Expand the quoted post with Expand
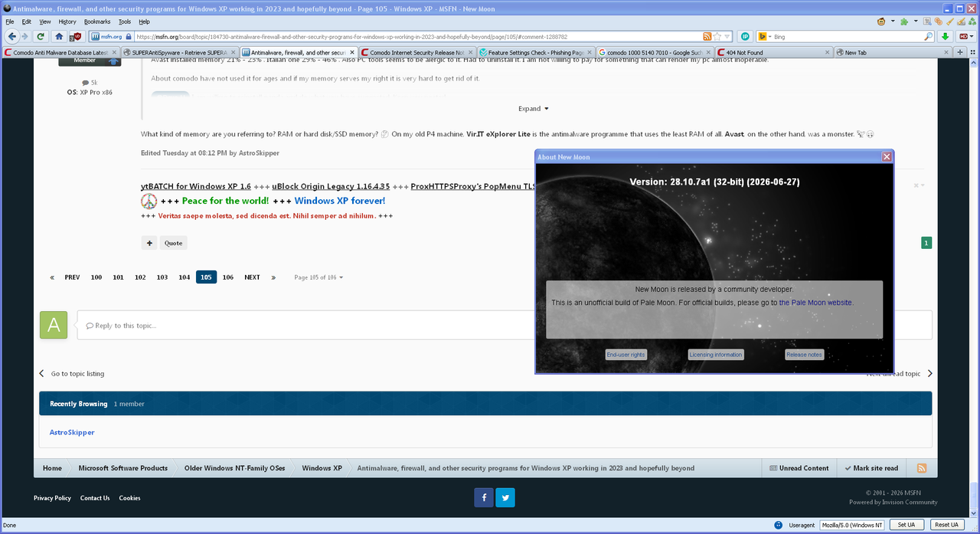 coord(534,109)
